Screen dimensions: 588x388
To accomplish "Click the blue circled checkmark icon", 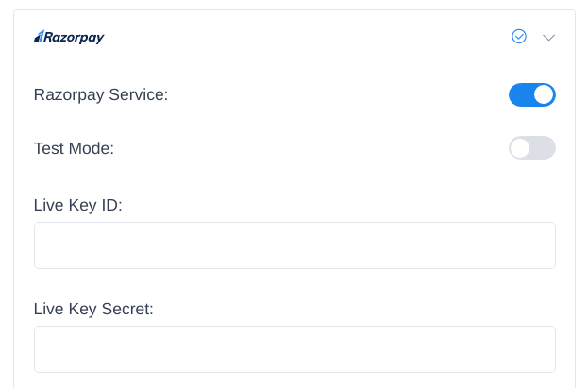I will (518, 37).
